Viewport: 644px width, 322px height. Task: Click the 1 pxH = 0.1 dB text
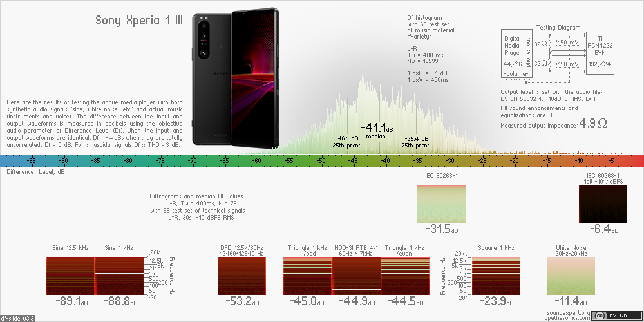point(426,73)
